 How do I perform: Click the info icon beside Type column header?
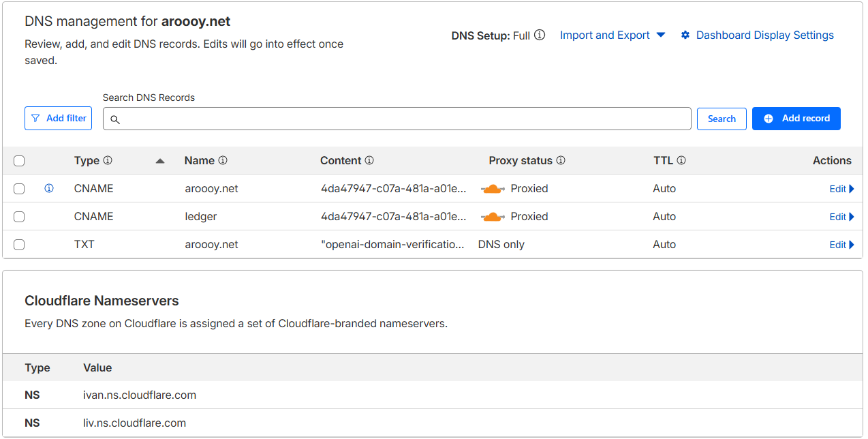[108, 161]
